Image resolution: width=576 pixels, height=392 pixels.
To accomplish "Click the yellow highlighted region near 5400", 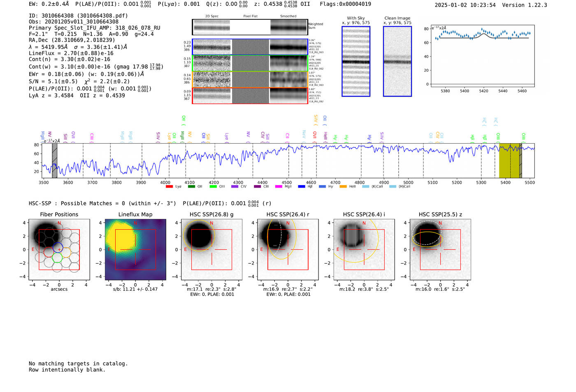I will click(510, 161).
